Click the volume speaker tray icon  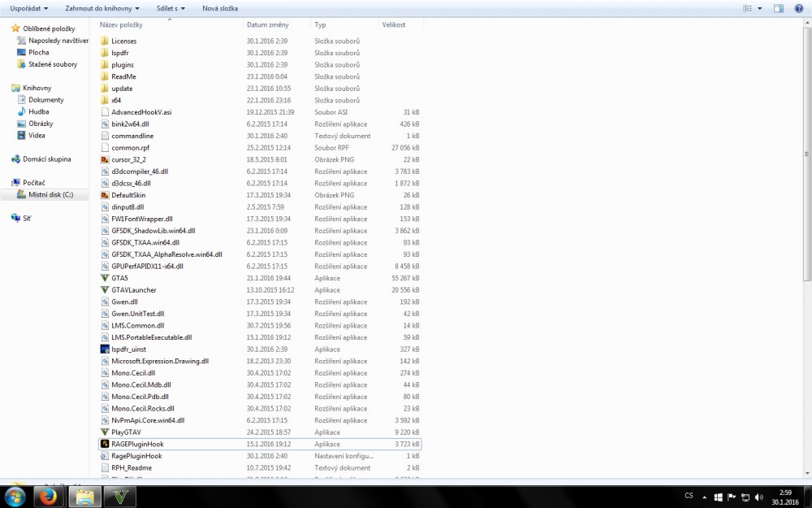759,497
